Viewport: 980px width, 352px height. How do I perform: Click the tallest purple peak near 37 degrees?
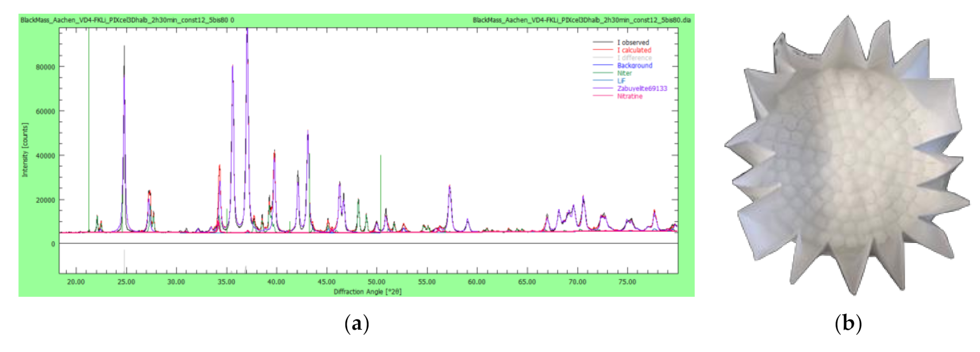(x=247, y=34)
